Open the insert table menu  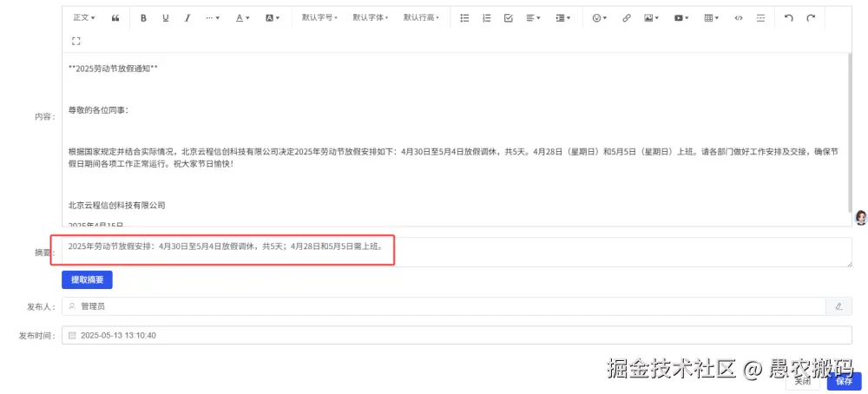point(711,17)
